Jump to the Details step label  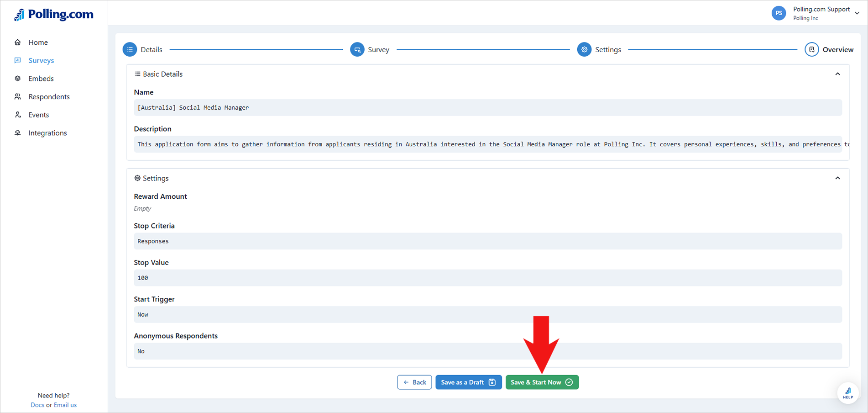[152, 49]
